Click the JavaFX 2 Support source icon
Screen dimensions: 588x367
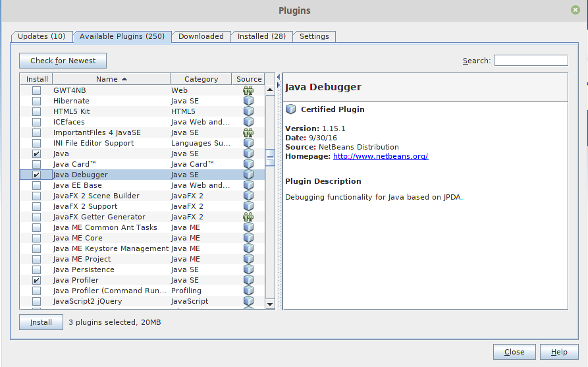tap(248, 206)
